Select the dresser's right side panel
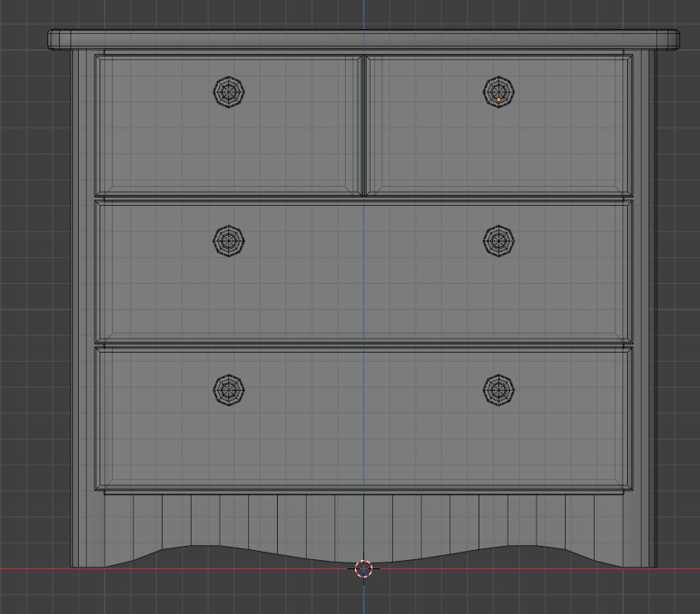700x614 pixels. (x=644, y=308)
